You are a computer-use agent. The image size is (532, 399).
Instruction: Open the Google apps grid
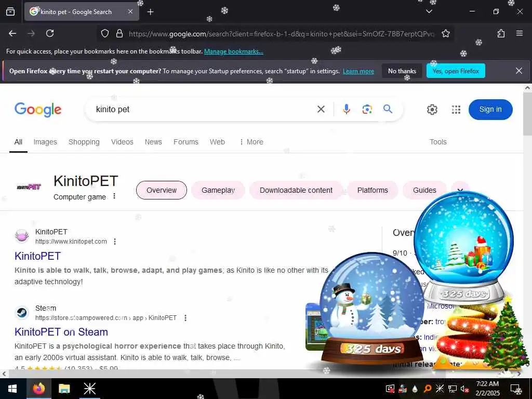[456, 110]
